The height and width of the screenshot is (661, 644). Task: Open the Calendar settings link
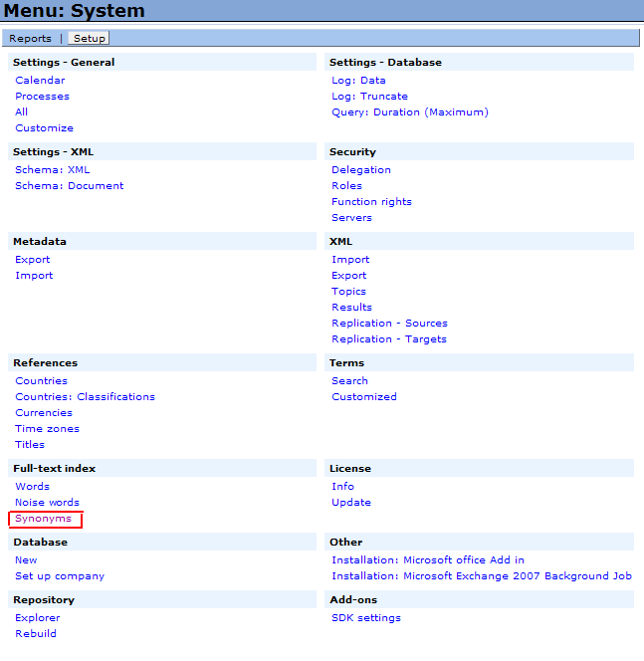tap(40, 81)
